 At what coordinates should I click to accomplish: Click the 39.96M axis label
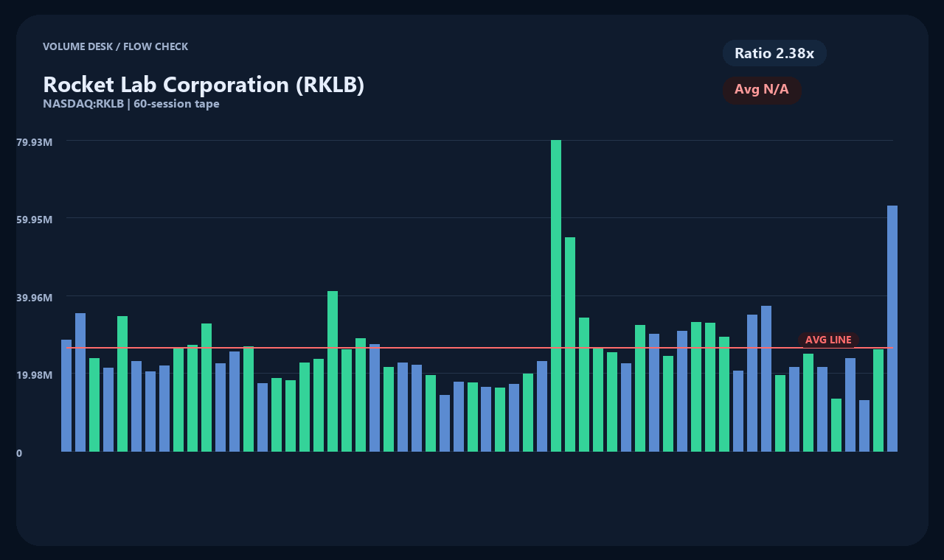click(x=35, y=298)
